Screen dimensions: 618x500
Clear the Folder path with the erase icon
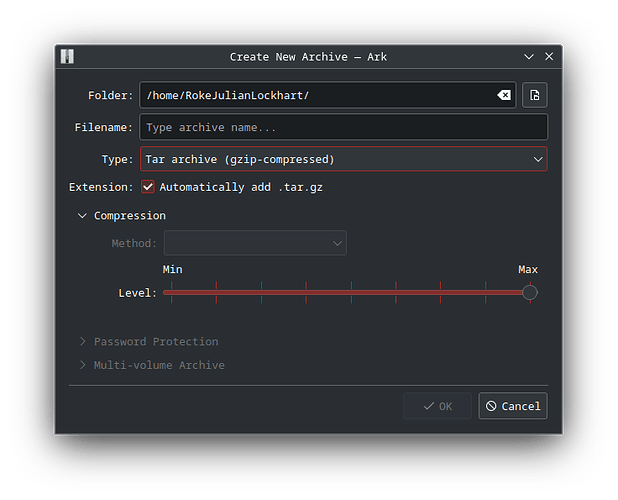click(x=504, y=95)
